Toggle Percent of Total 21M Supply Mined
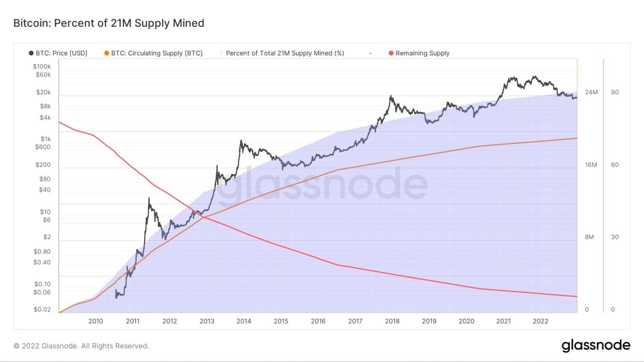This screenshot has width=644, height=362. click(285, 53)
